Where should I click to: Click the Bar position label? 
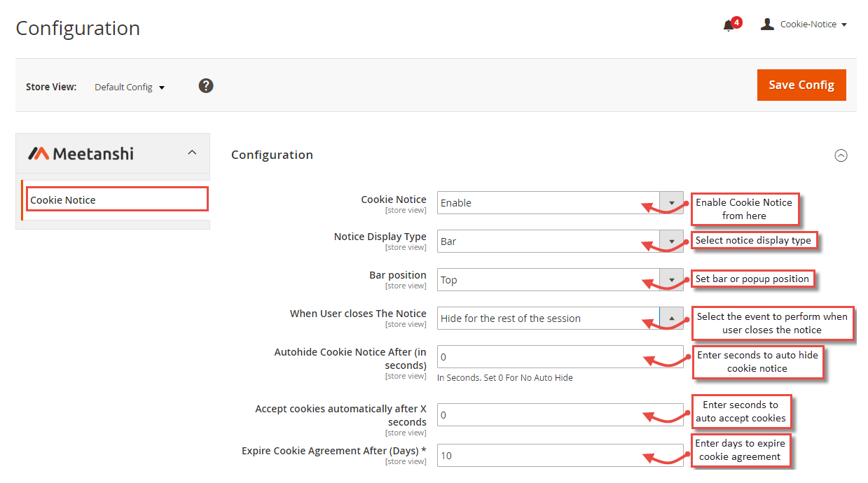click(x=398, y=275)
